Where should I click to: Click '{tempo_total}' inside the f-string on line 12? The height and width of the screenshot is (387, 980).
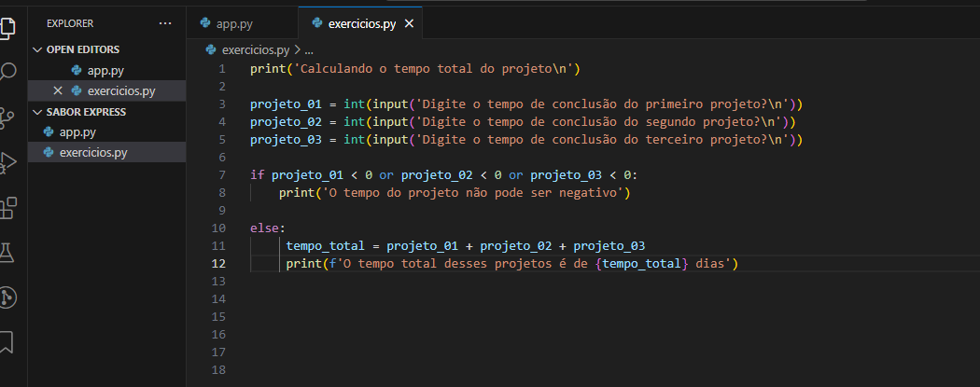[642, 263]
